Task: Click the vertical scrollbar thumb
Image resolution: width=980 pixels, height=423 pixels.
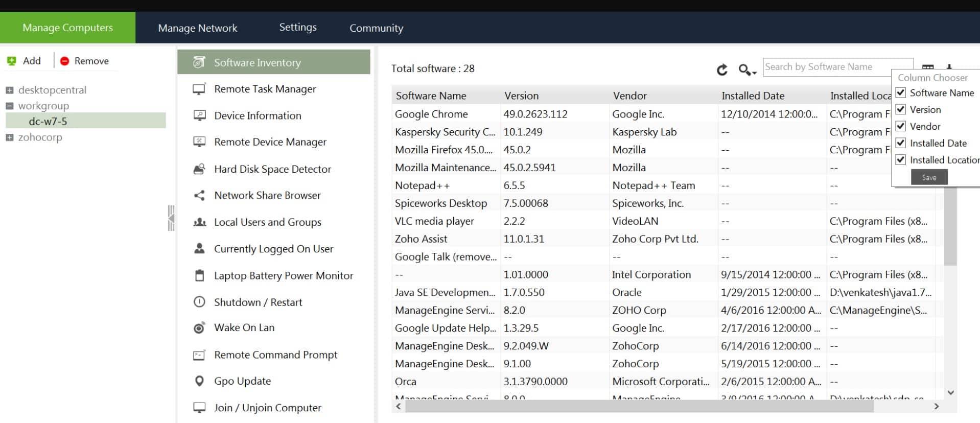Action: 950,226
